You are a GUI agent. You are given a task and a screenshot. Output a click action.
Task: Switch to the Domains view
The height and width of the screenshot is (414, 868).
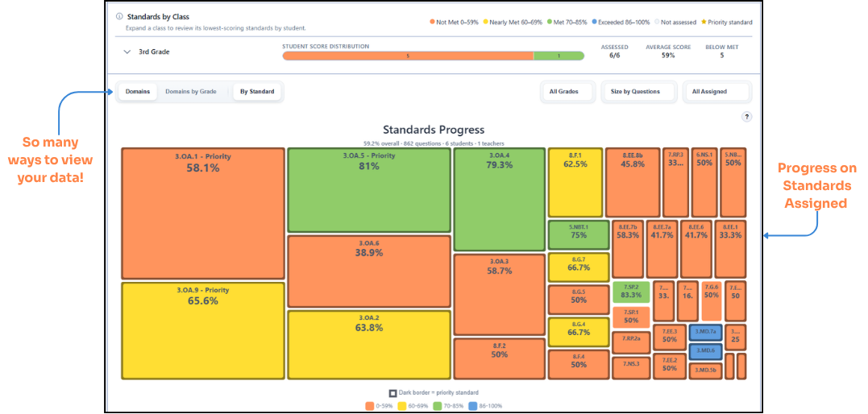[137, 92]
